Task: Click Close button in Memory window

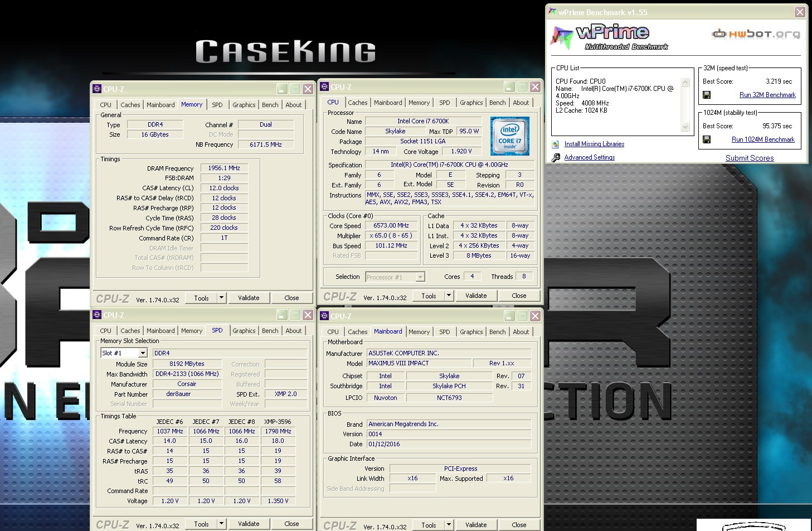Action: 291,298
